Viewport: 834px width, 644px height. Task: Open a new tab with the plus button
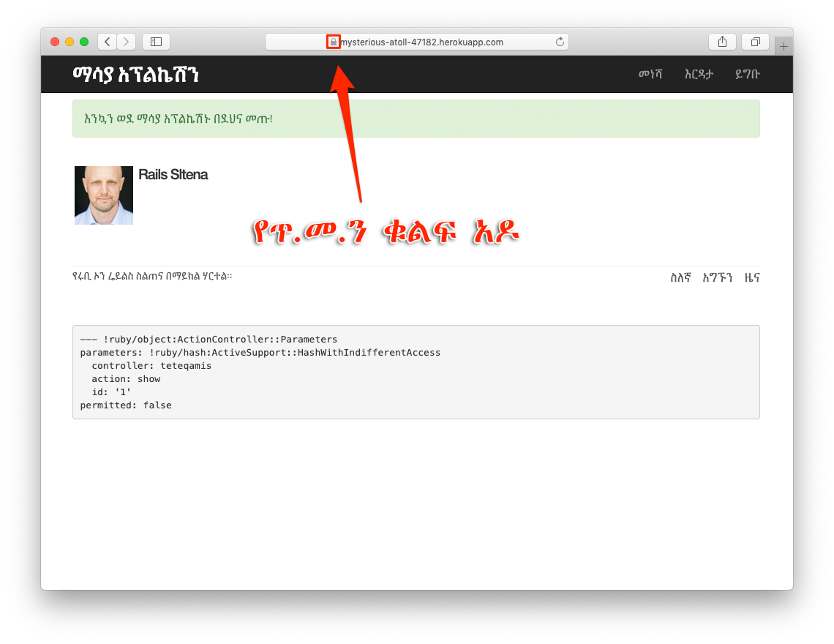(x=784, y=46)
